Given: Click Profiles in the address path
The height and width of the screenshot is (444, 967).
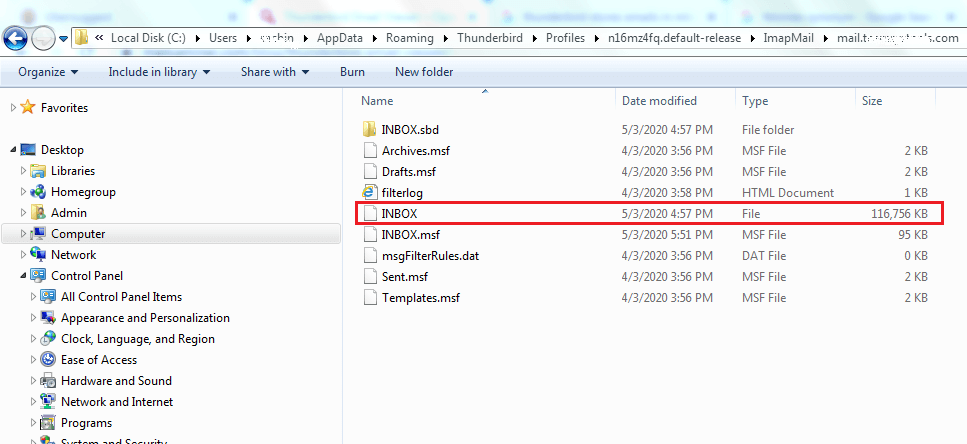Looking at the screenshot, I should click(566, 38).
